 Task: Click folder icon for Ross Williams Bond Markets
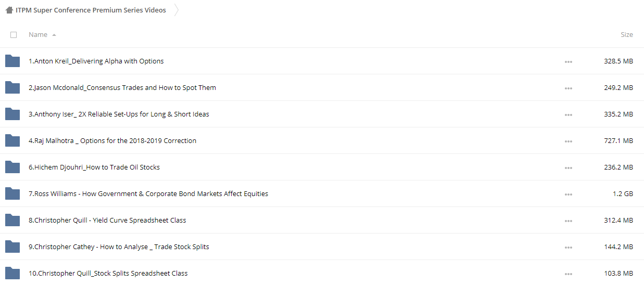pos(12,193)
